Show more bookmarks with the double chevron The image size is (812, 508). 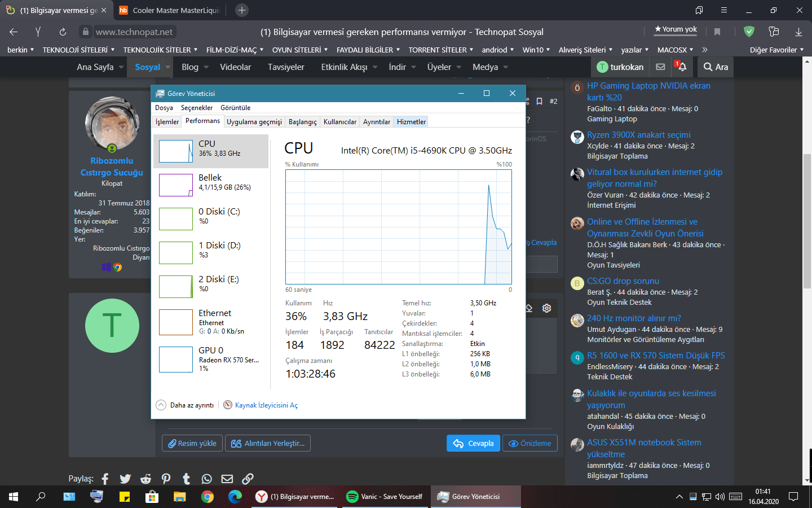pyautogui.click(x=705, y=50)
